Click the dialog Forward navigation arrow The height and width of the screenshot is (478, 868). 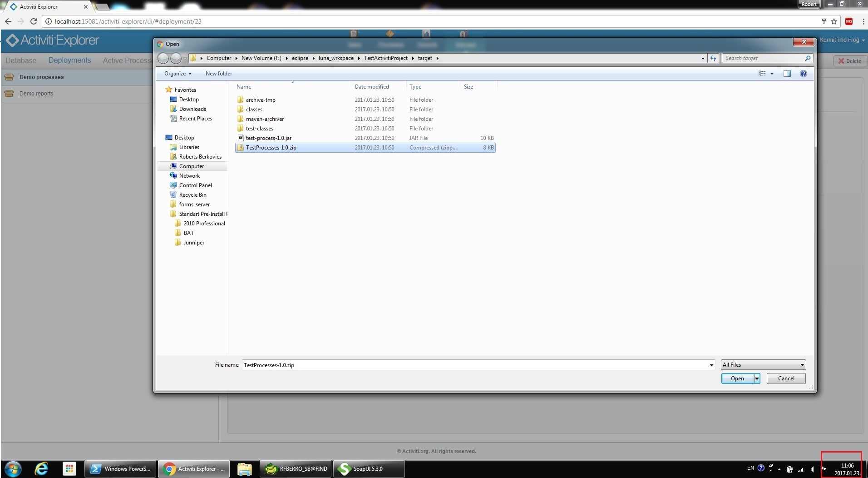176,58
